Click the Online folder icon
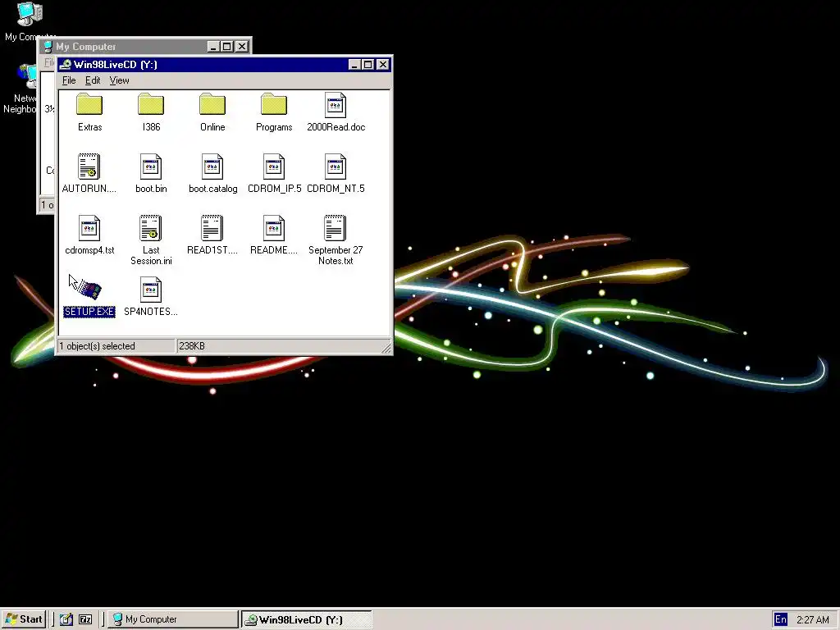 pyautogui.click(x=212, y=104)
